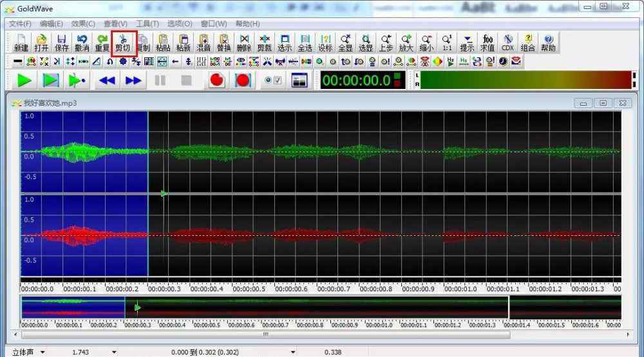Show the control window panel icon
Image resolution: width=644 pixels, height=357 pixels.
tap(299, 80)
